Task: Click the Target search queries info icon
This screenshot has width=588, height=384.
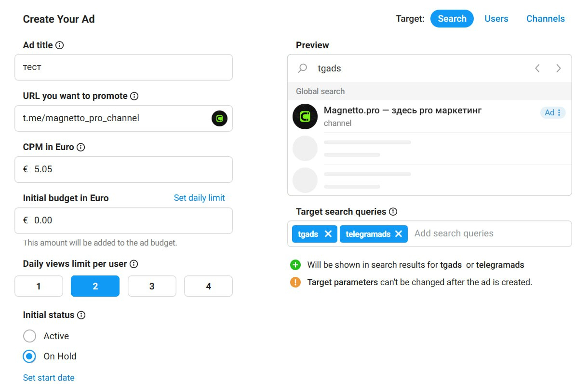Action: [x=393, y=212]
